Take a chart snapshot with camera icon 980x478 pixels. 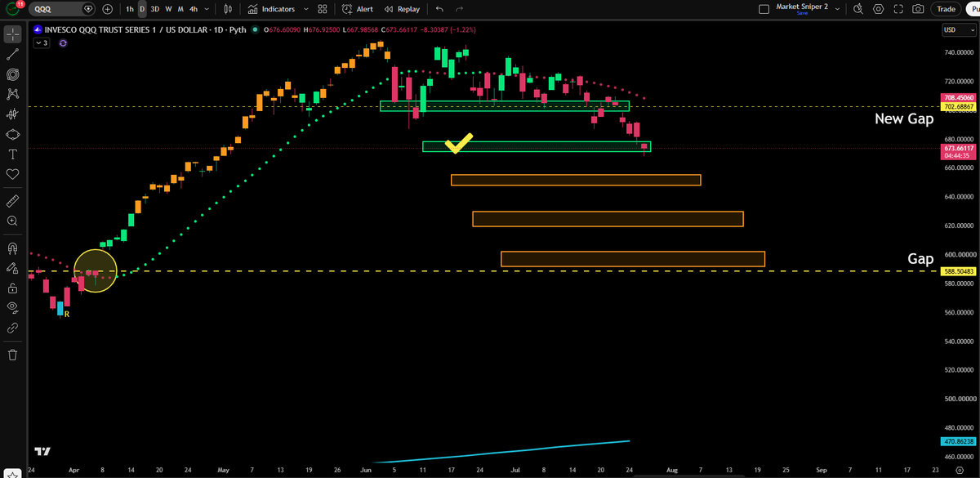[919, 9]
